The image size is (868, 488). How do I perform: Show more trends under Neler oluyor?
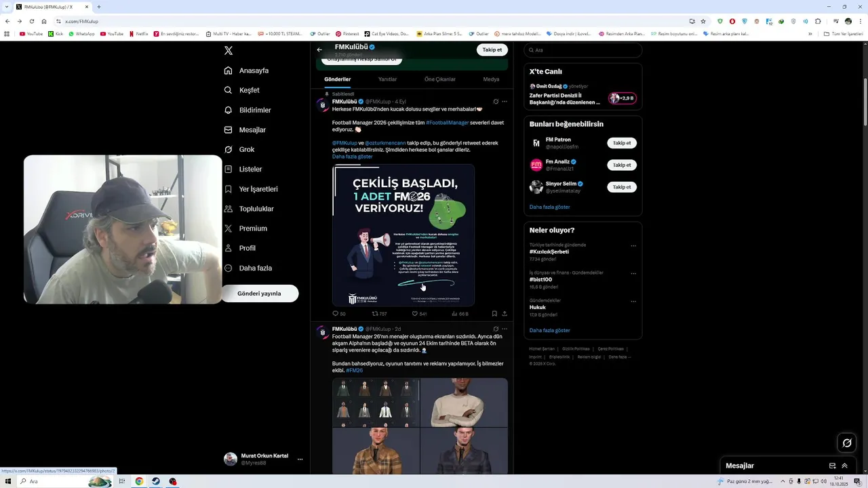pos(549,330)
